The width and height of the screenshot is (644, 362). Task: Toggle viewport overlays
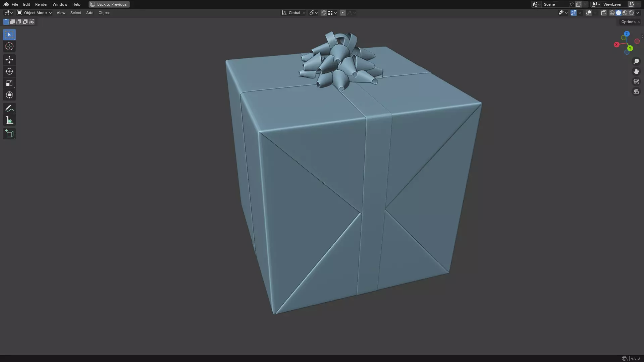click(x=589, y=13)
